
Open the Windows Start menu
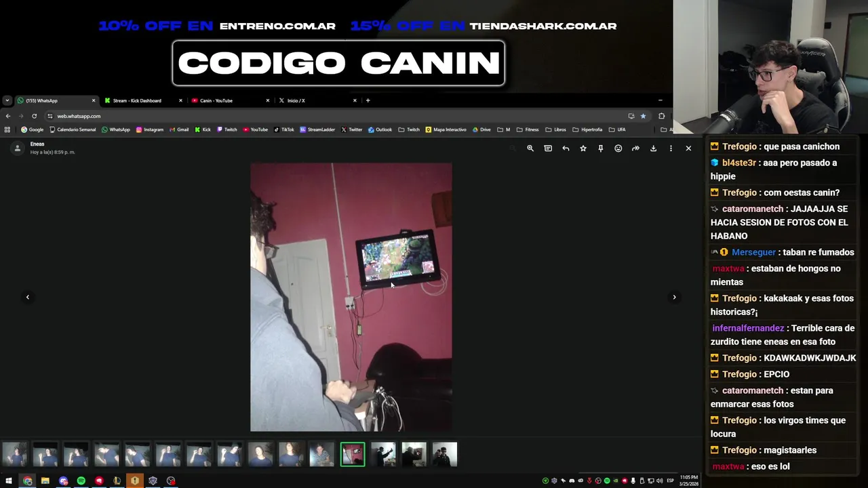click(9, 481)
